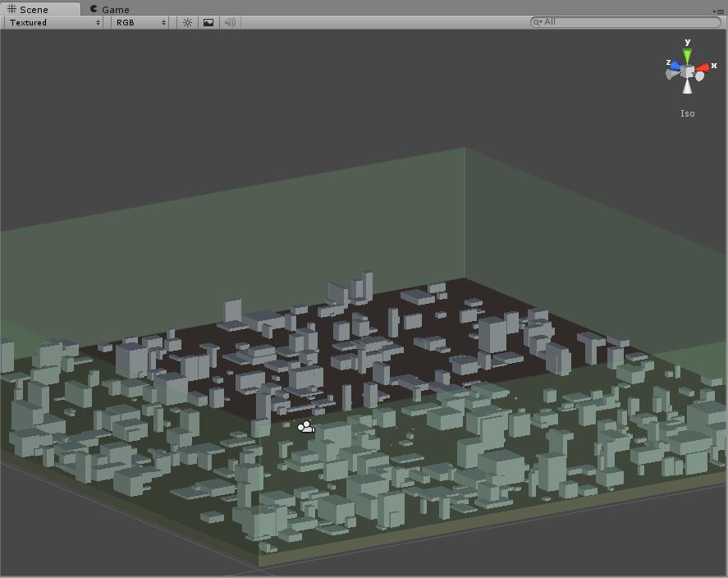728x578 pixels.
Task: Select the camera icon in the scene
Action: [x=306, y=427]
